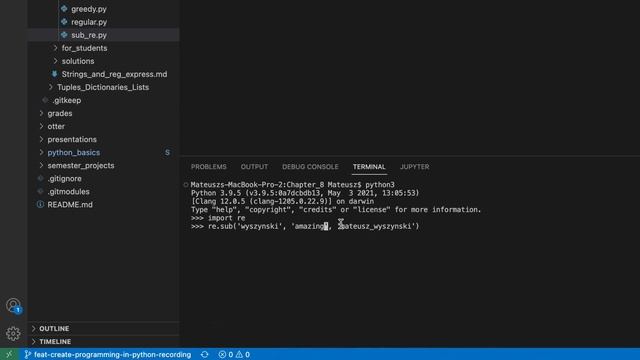Screen dimensions: 640x360
Task: Expand the solutions folder
Action: tap(56, 61)
